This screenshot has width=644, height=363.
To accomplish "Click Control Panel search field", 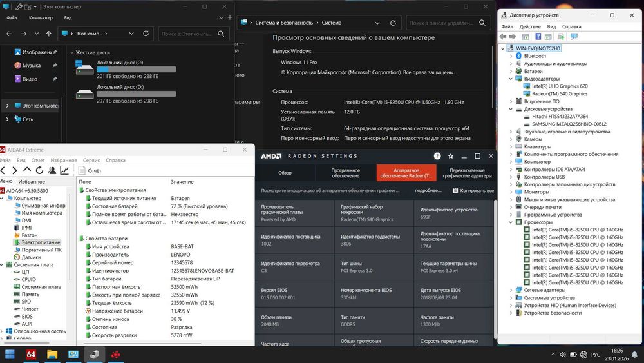I will tap(442, 23).
